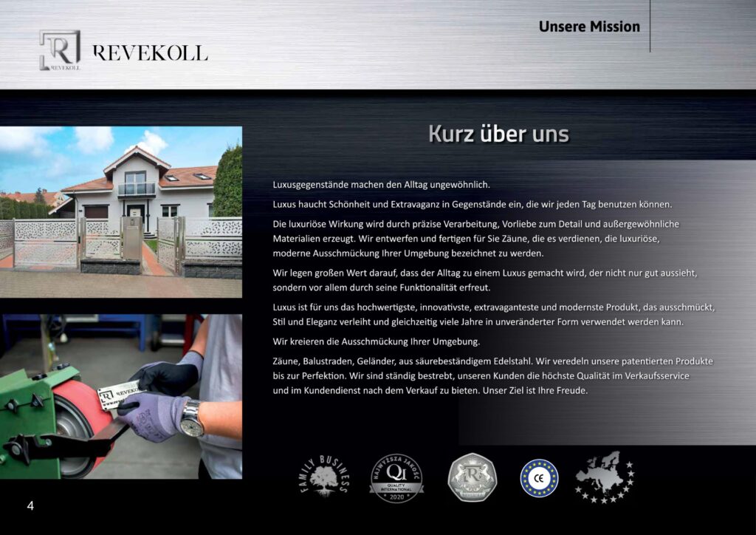Click line starting 'Stil und Eleganz verleiht'

478,321
